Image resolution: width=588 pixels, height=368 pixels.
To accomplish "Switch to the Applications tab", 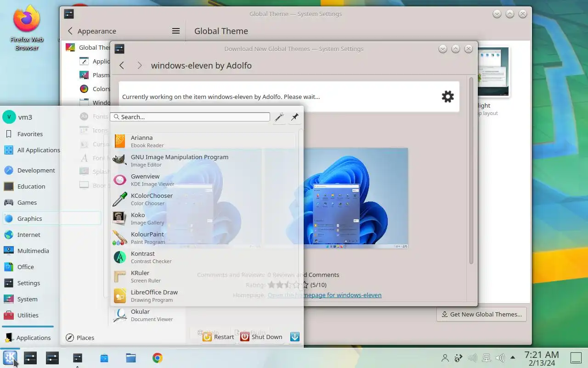I will coord(28,338).
